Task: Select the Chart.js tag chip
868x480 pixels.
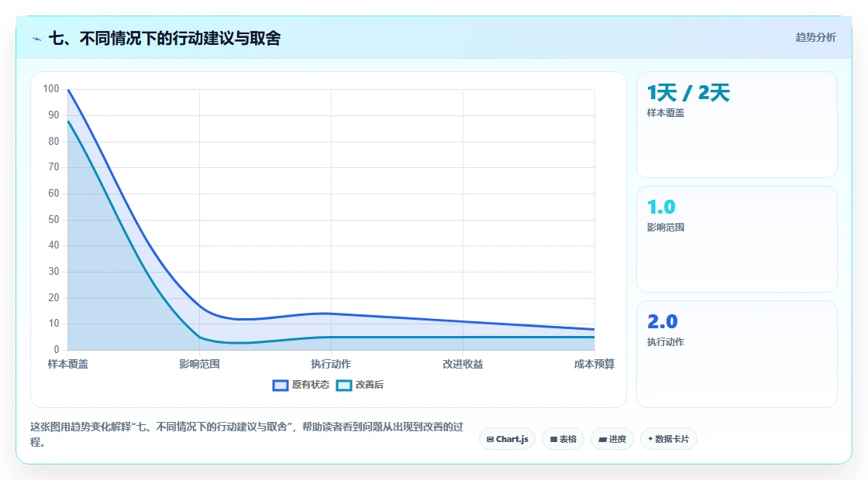Action: click(x=507, y=439)
